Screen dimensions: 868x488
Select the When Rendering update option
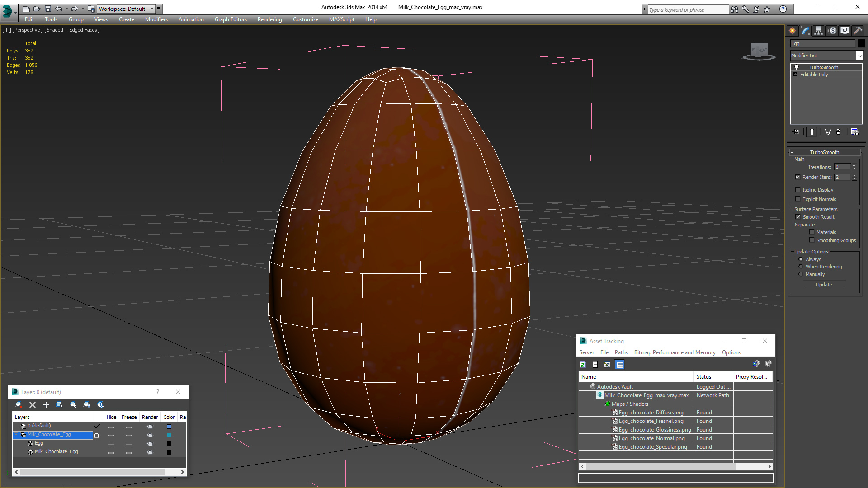pos(801,267)
